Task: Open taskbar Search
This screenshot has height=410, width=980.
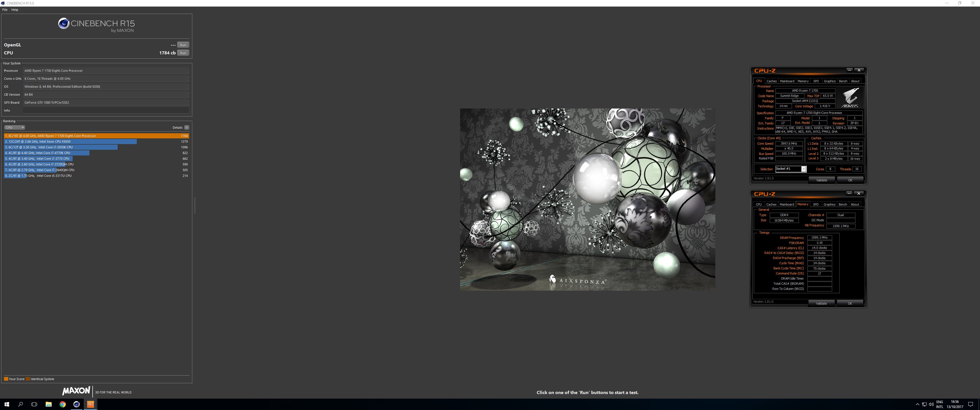Action: (x=21, y=404)
